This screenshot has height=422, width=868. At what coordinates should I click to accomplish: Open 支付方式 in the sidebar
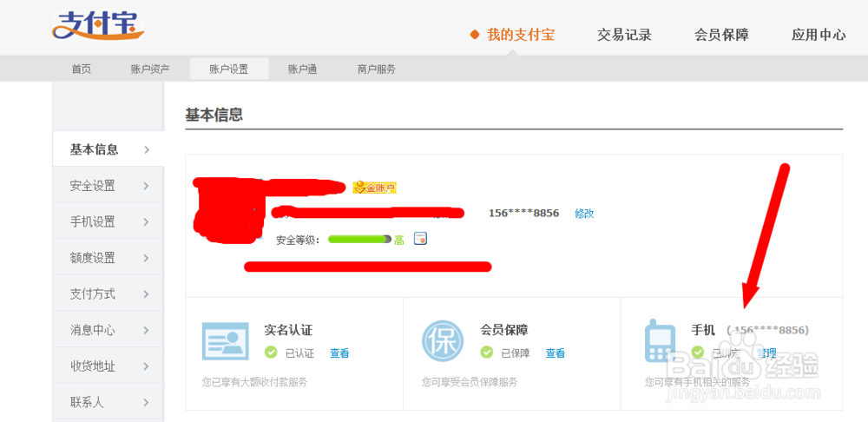pyautogui.click(x=108, y=293)
